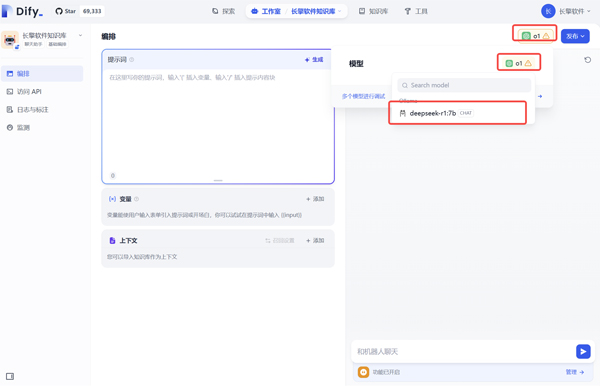This screenshot has height=386, width=600.
Task: Focus the Search model field
Action: click(464, 85)
